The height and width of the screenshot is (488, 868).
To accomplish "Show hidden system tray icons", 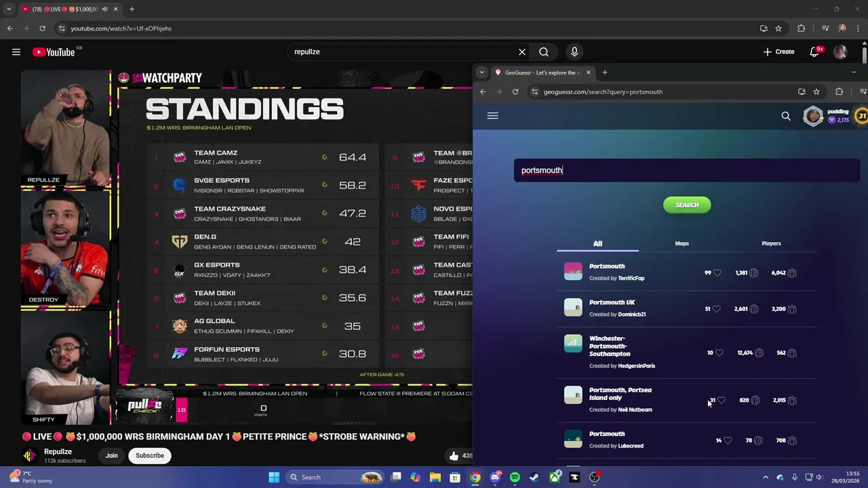I will point(766,477).
